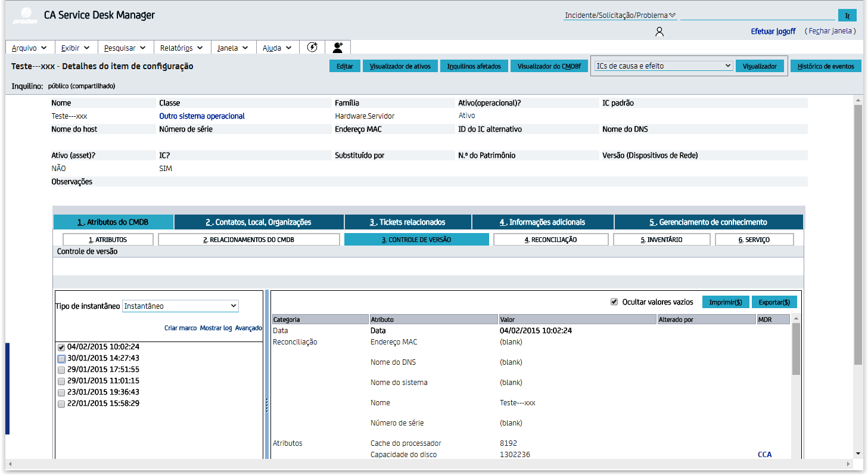Switch to Contatos, Local, Organizações tab

coord(259,222)
